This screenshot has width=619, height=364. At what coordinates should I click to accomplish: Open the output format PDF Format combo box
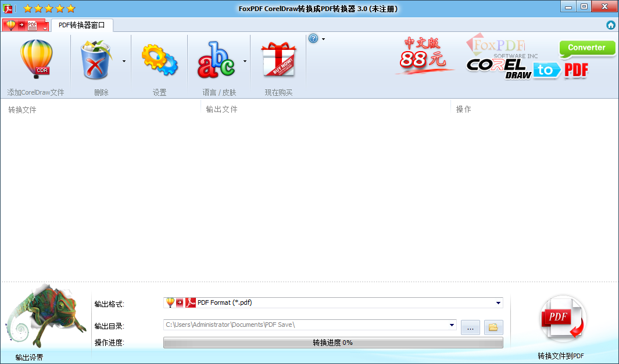(x=333, y=302)
